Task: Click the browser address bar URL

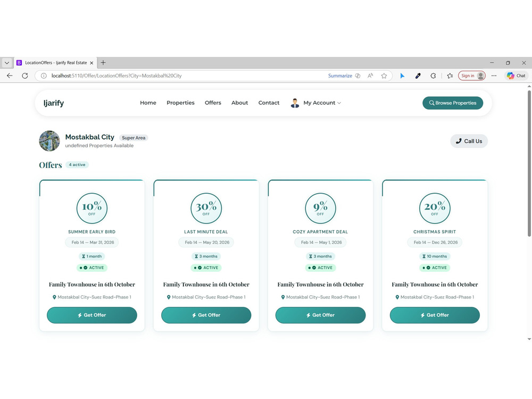Action: (117, 76)
